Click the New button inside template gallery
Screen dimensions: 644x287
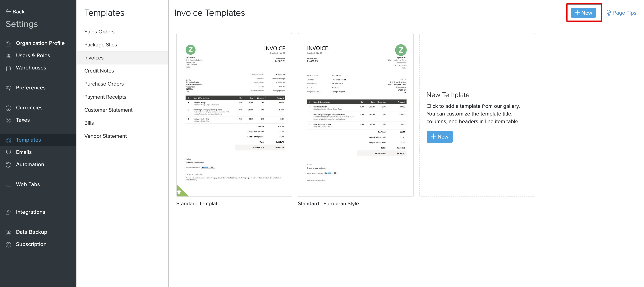[x=440, y=137]
